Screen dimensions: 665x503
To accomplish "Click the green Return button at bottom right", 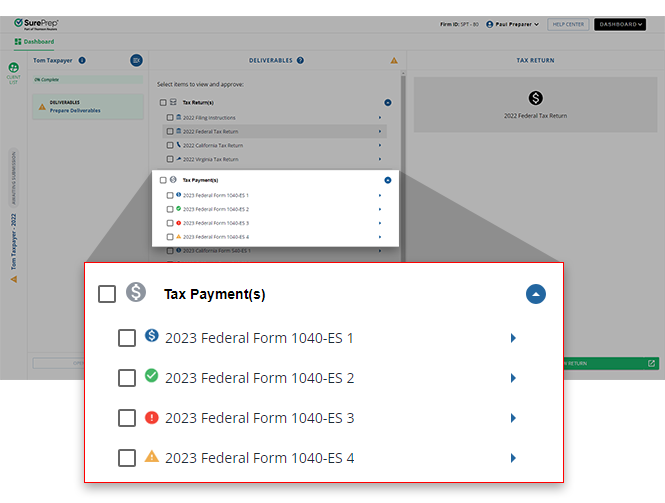I will pos(611,363).
